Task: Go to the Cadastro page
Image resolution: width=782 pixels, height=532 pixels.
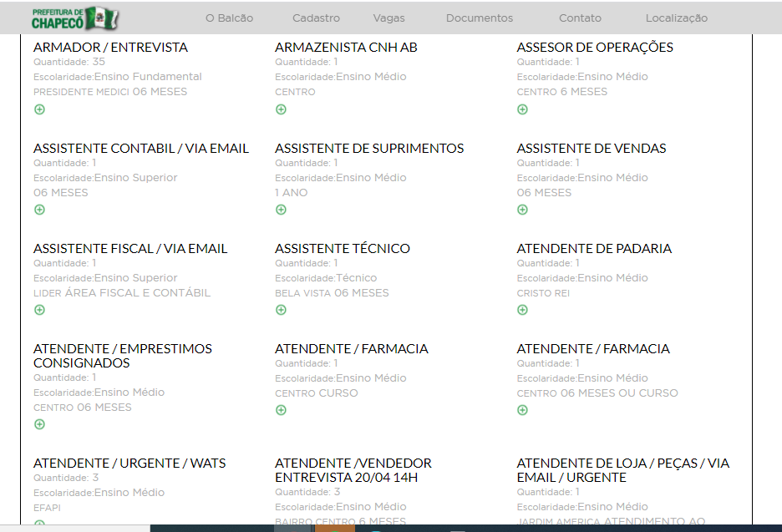Action: (316, 18)
